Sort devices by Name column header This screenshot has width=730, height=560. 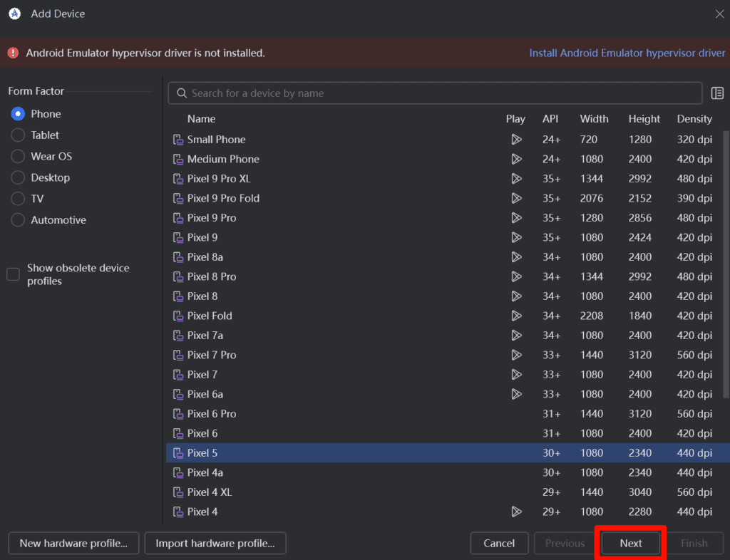[201, 119]
